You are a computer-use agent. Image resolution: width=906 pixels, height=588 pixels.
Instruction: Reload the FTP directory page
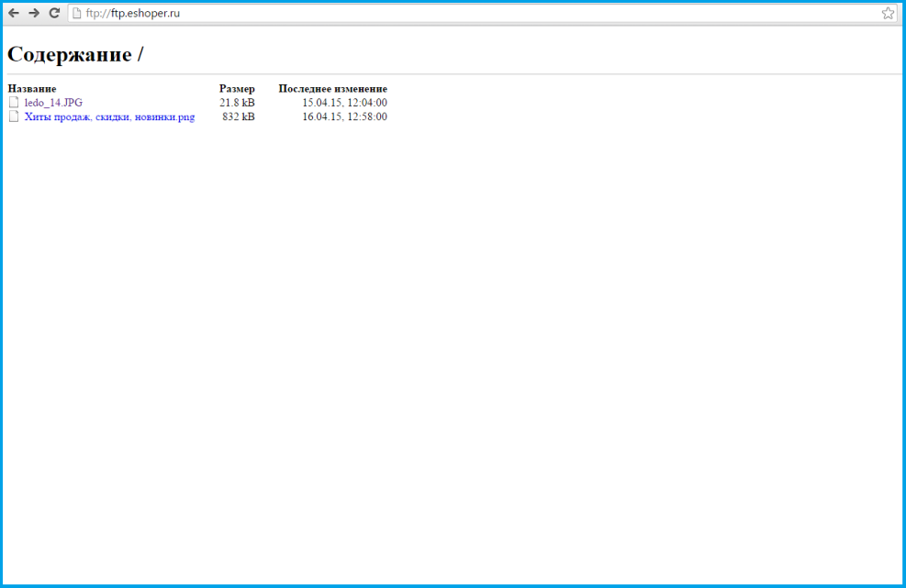click(54, 13)
